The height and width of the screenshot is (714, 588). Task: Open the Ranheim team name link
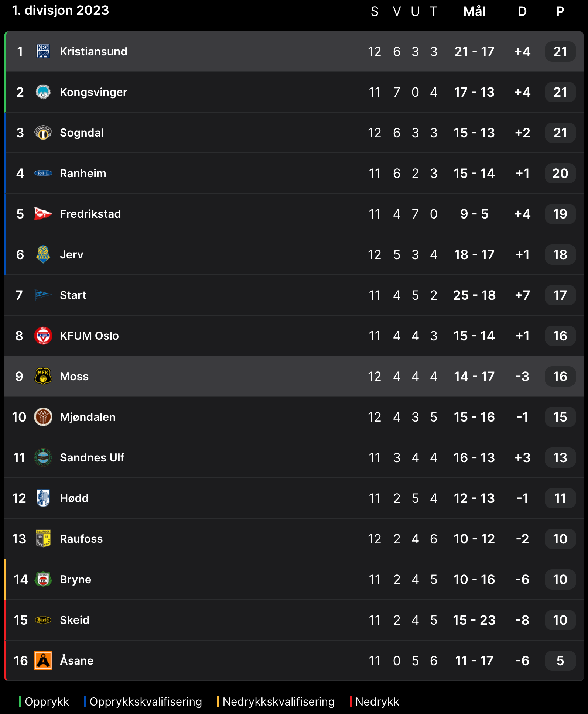coord(83,173)
